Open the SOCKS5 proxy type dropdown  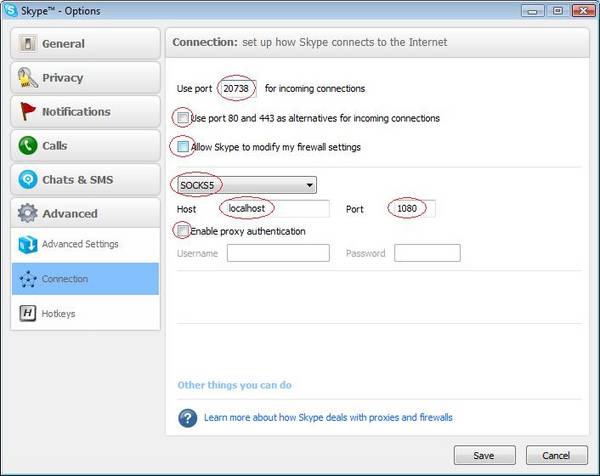[247, 185]
